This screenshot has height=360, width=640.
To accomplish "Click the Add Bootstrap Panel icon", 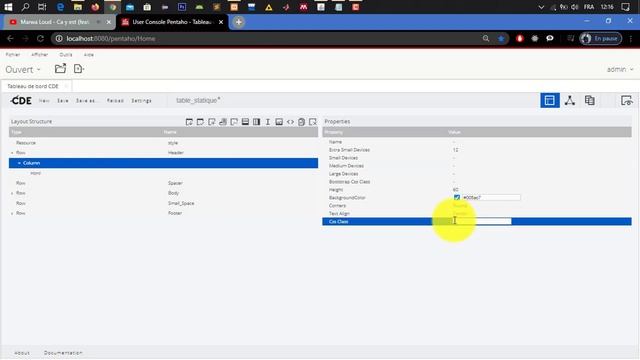I will 223,122.
